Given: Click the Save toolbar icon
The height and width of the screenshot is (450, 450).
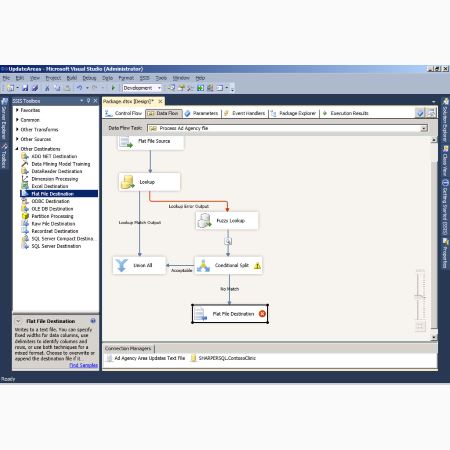Looking at the screenshot, I should point(25,88).
